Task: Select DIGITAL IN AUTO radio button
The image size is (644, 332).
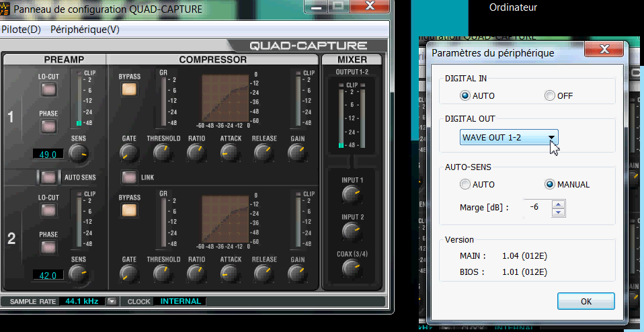Action: [465, 95]
